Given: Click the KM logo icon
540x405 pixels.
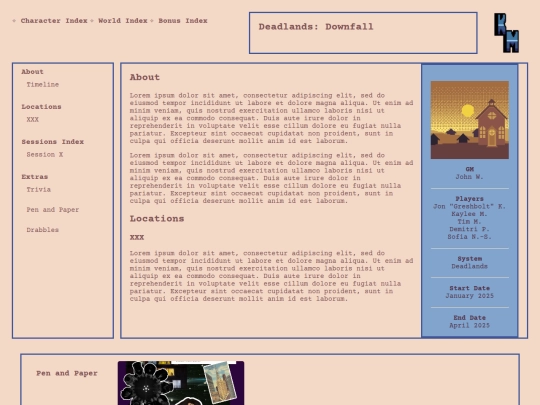Looking at the screenshot, I should point(506,33).
